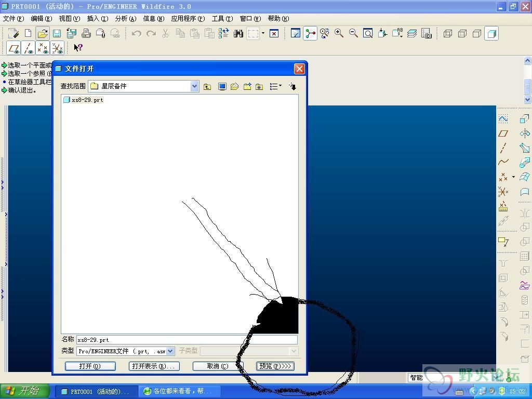The width and height of the screenshot is (532, 399).
Task: Click the No hidden display icon
Action: click(x=477, y=33)
